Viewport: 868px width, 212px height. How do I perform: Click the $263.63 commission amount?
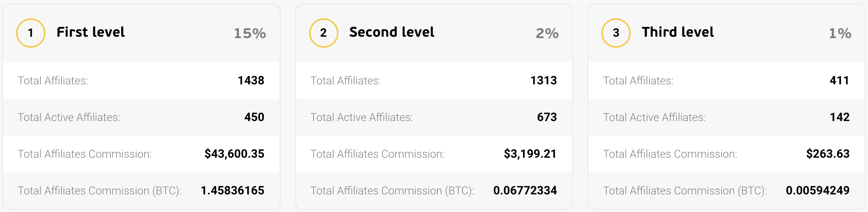(x=828, y=154)
